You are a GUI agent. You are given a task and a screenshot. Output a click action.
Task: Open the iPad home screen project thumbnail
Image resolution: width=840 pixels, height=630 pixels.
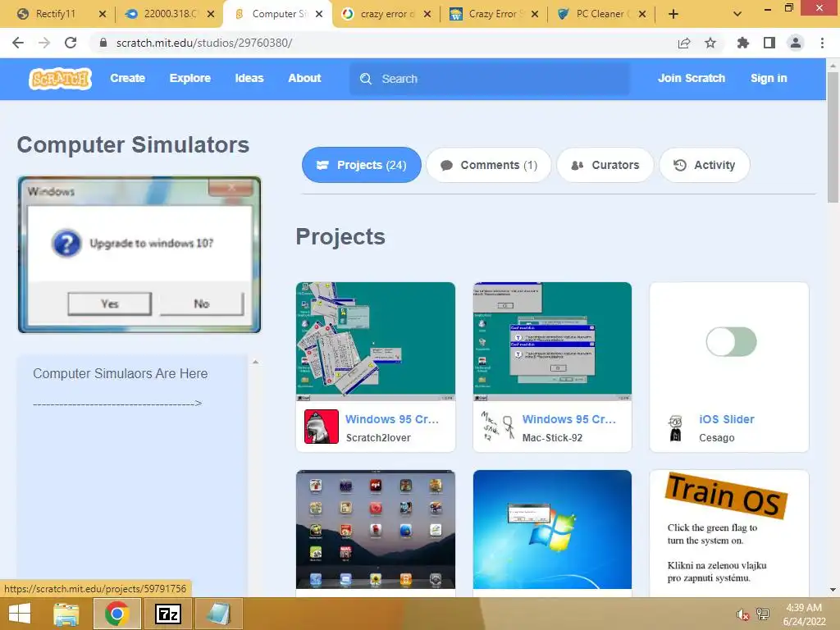tap(376, 529)
